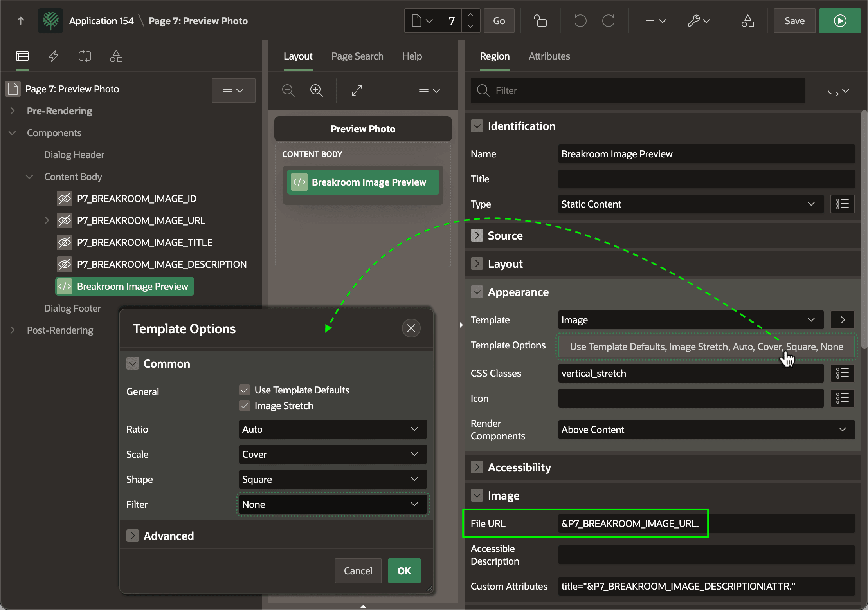Open the property editor go-to-group menu

coord(837,90)
